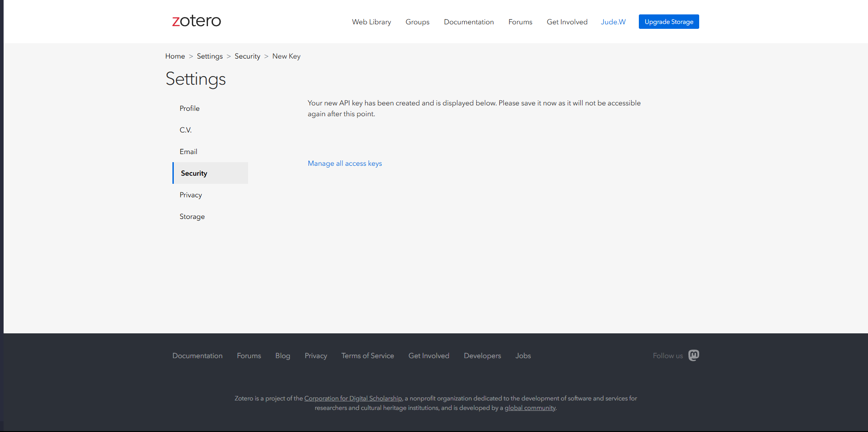Open Developers link in footer
This screenshot has height=432, width=868.
click(x=482, y=355)
